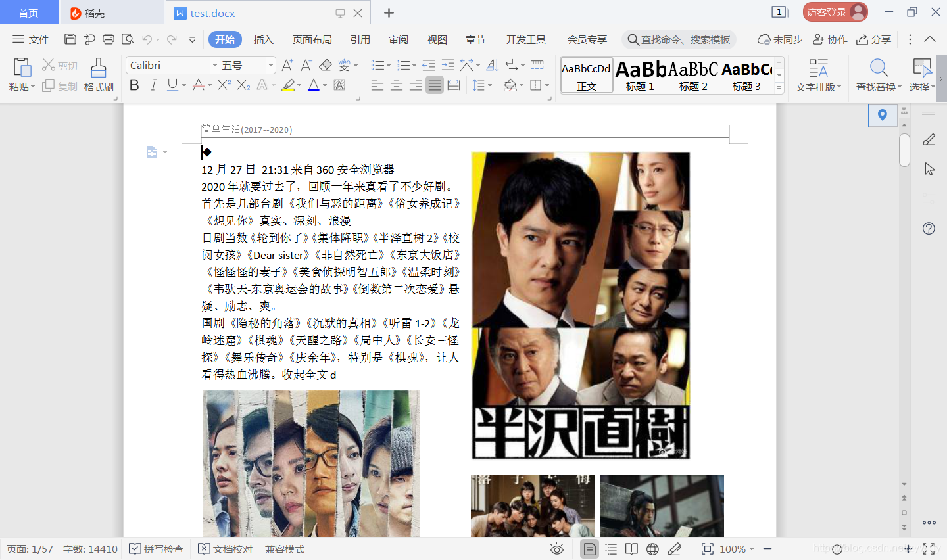Screen dimensions: 947x560
Task: Expand the styles gallery more arrow
Action: pos(779,88)
